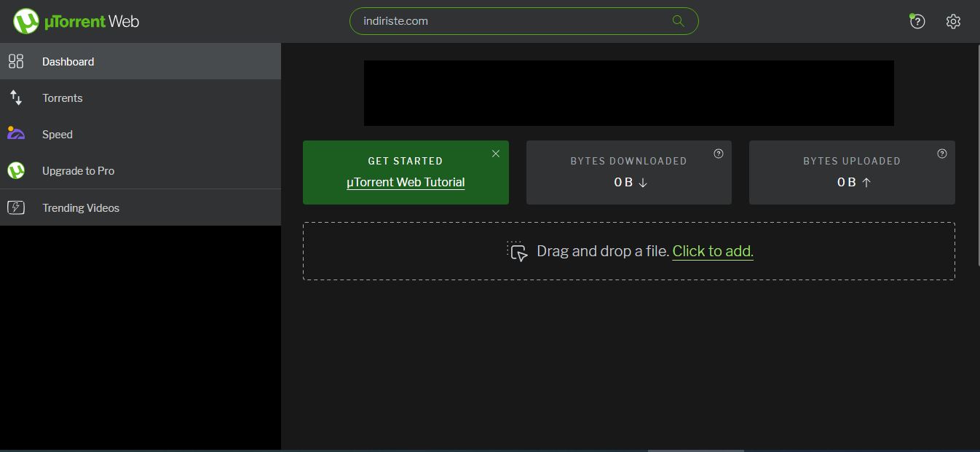Focus the search field containing indiriste.com

tap(524, 21)
